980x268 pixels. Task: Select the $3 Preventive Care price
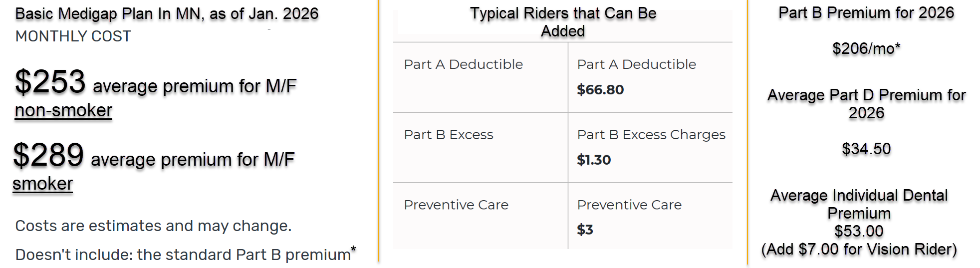click(585, 230)
